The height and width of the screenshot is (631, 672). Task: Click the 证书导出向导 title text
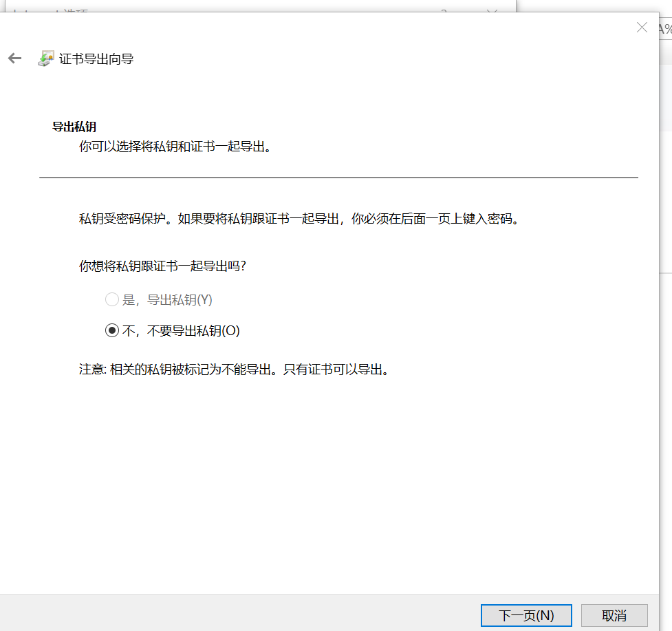(x=96, y=59)
